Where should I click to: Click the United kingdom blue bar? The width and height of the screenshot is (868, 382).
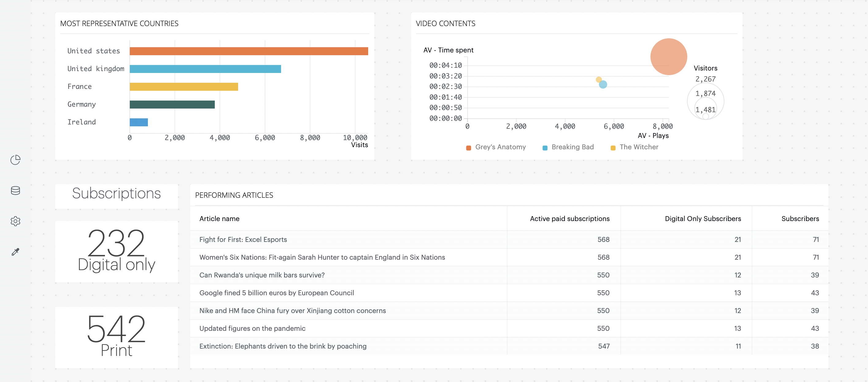point(205,69)
